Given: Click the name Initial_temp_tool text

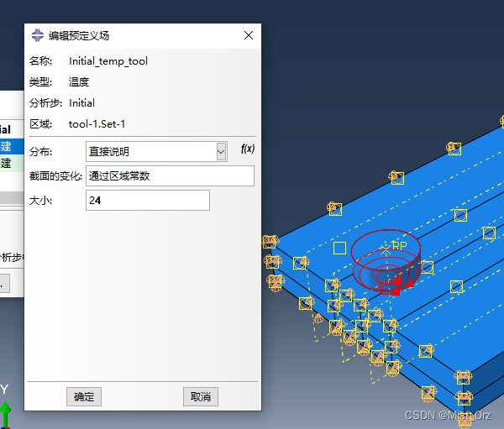Looking at the screenshot, I should click(108, 60).
